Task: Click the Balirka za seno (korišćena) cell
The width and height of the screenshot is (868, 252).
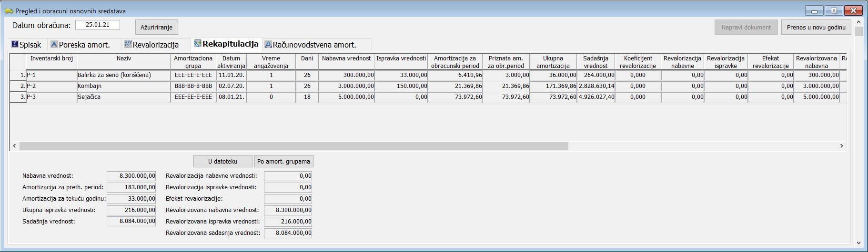Action: pos(124,75)
